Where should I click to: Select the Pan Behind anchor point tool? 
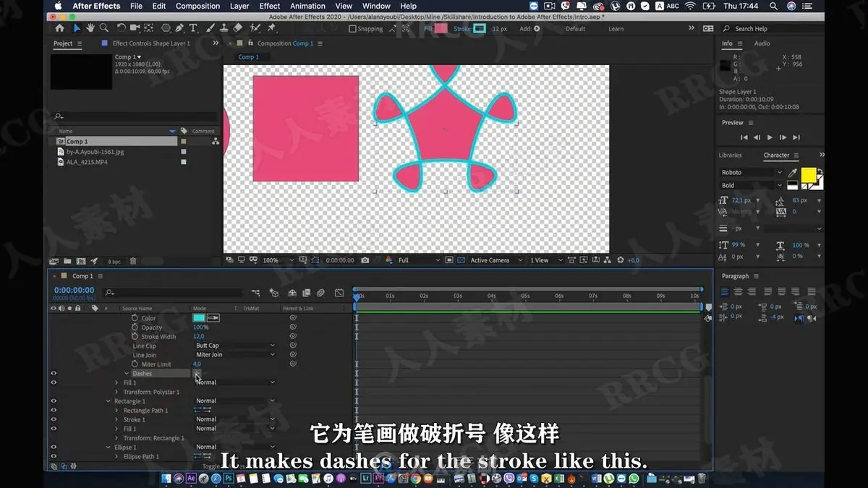point(148,28)
